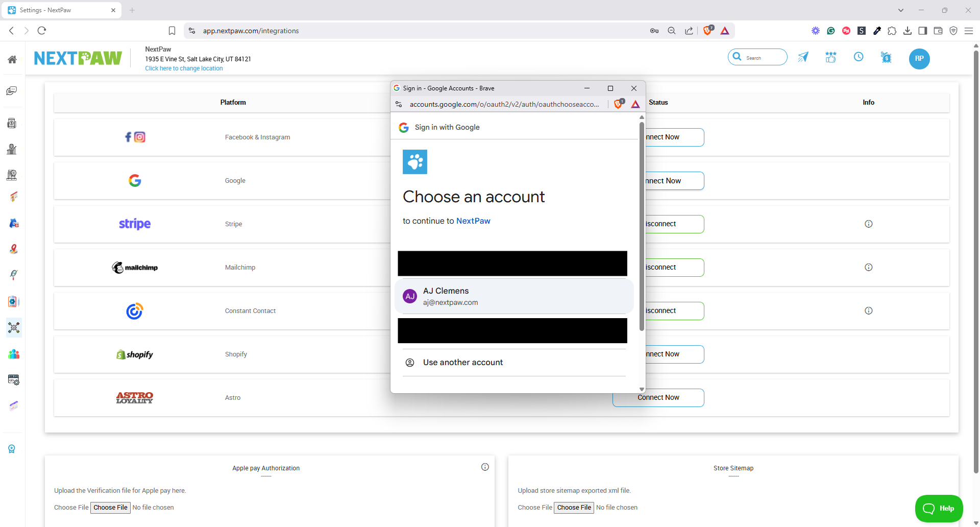The image size is (980, 527).
Task: Open the browser Downloads icon
Action: click(x=908, y=31)
